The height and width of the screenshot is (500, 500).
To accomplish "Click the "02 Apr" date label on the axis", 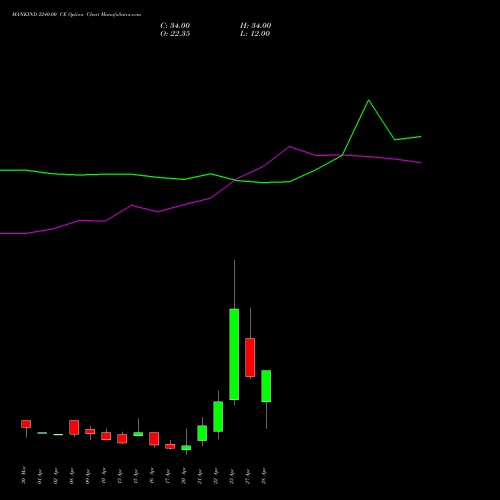I will 56,476.
